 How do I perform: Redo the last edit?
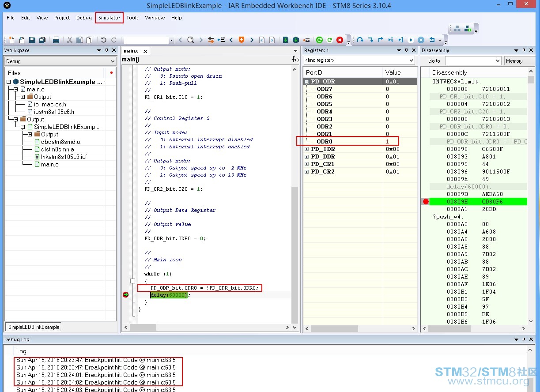click(114, 40)
